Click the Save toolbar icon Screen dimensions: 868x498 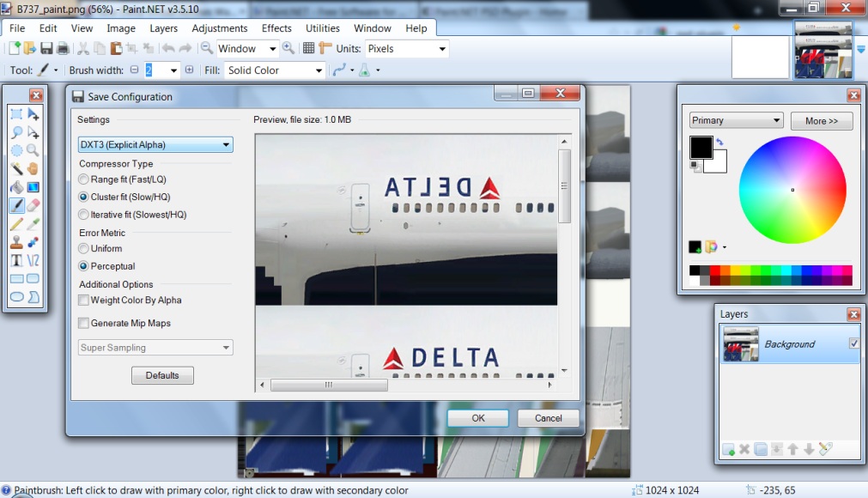(x=46, y=48)
